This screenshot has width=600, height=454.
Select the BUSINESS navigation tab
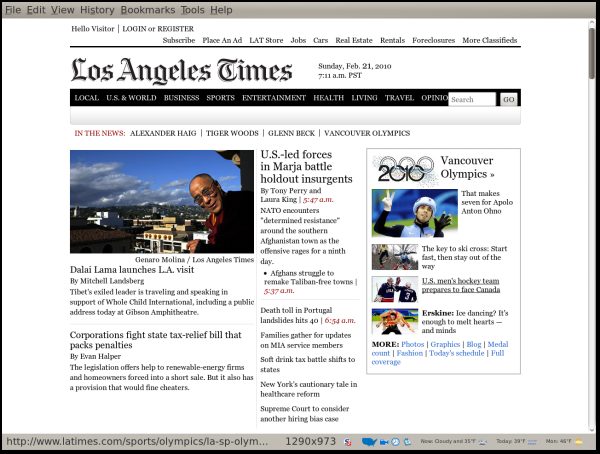tap(181, 98)
